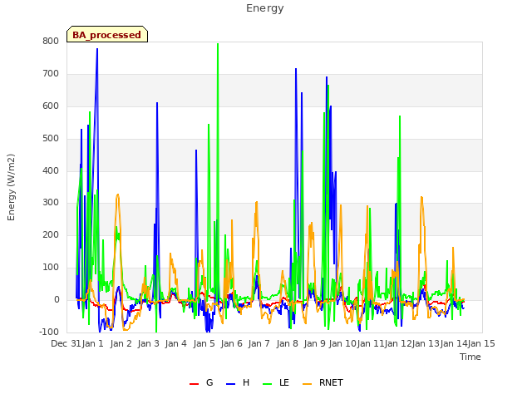Image resolution: width=532 pixels, height=399 pixels.
Task: Click the Energy (W/m2) axis label
Action: tap(11, 187)
